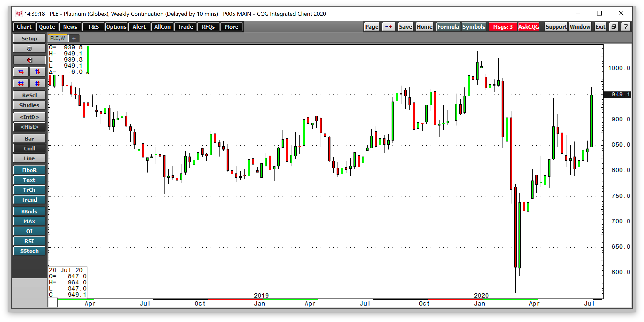This screenshot has height=322, width=644.
Task: Click the ReScl rescale button
Action: pos(29,95)
